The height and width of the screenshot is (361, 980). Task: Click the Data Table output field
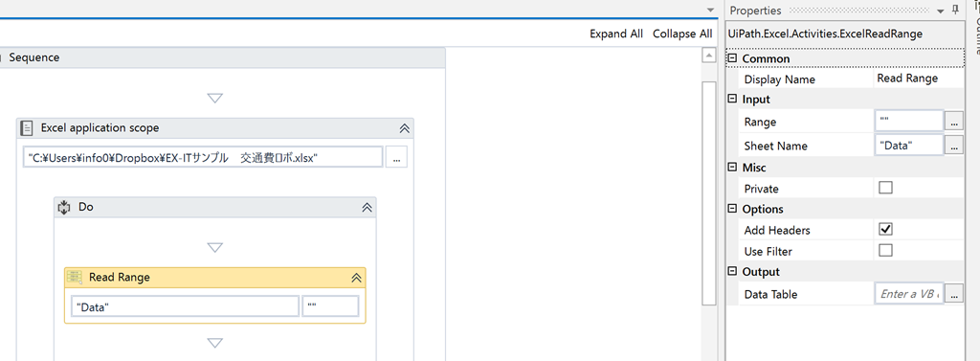click(909, 293)
